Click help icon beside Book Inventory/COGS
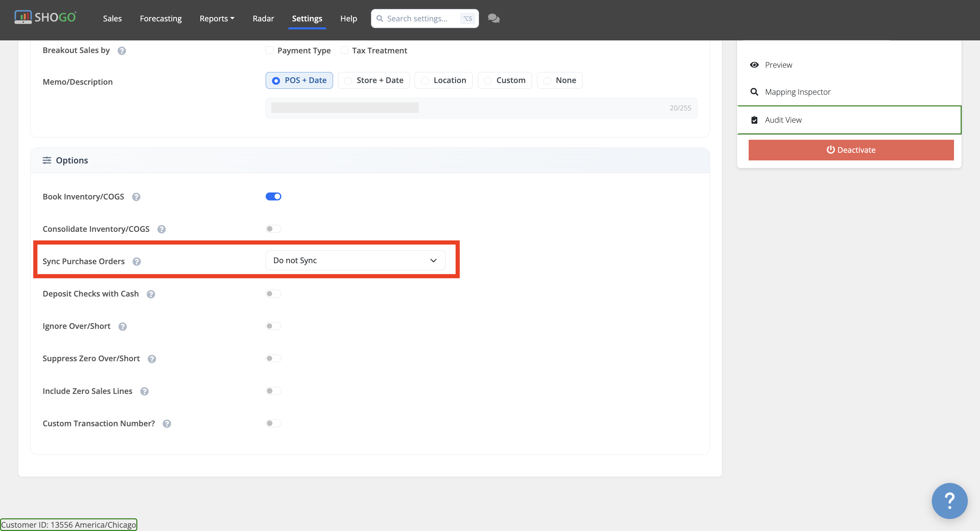The height and width of the screenshot is (531, 980). (x=136, y=197)
